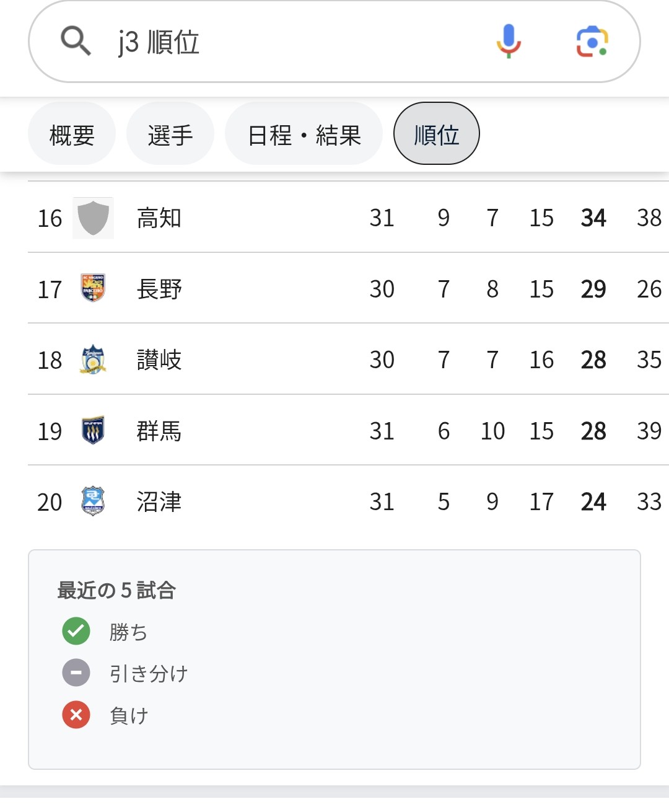
Task: Tap the green win checkmark legend icon
Action: tap(76, 632)
